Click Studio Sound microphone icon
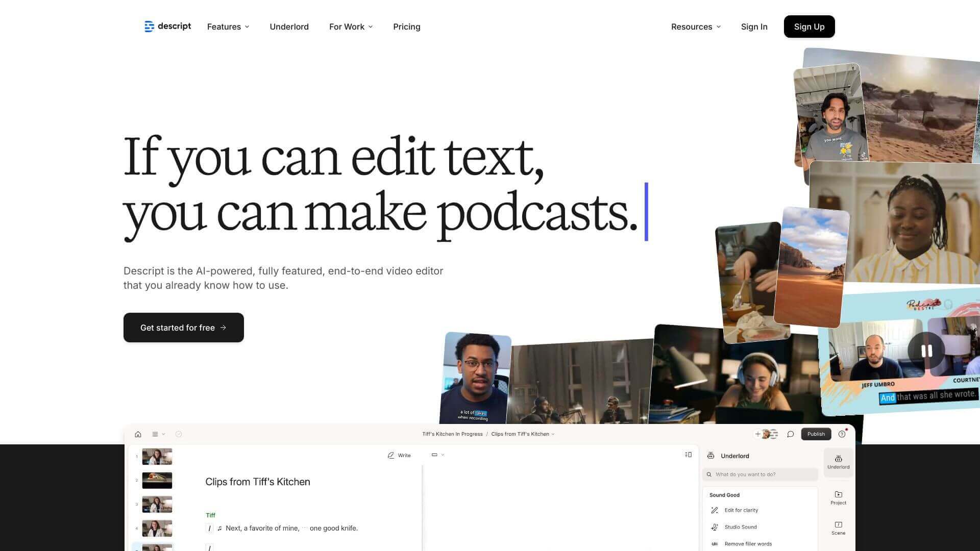Image resolution: width=980 pixels, height=551 pixels. coord(715,527)
